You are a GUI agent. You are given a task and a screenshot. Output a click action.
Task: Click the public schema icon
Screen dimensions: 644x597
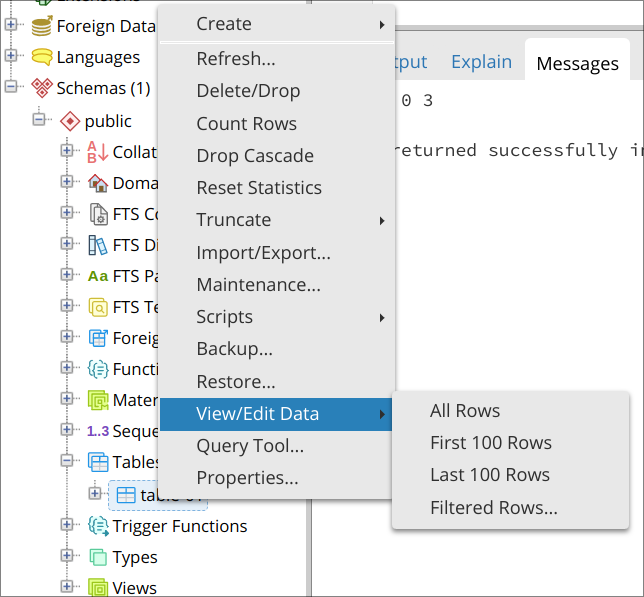70,121
